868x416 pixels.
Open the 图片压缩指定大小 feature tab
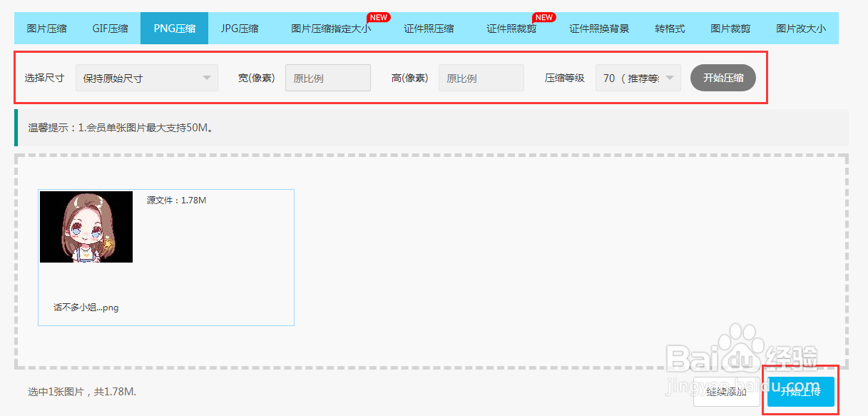[x=330, y=28]
